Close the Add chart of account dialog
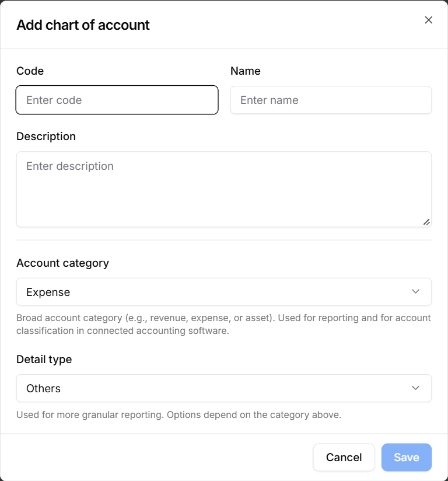The width and height of the screenshot is (448, 481). (x=428, y=20)
